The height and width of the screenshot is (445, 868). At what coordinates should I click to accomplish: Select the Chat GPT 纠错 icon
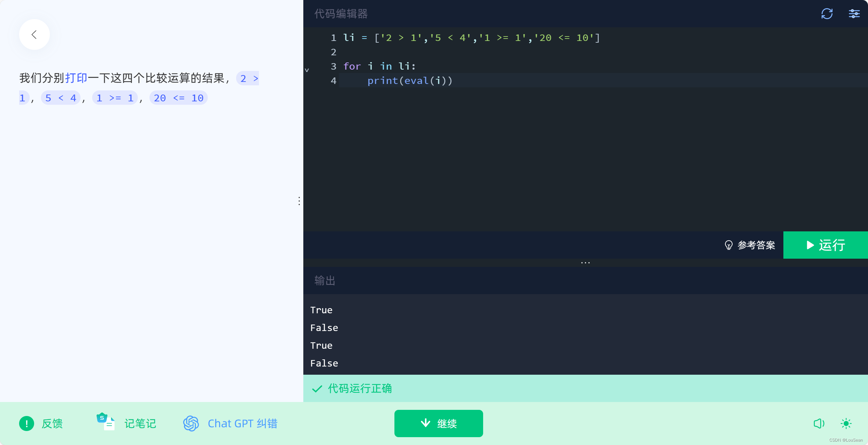tap(190, 424)
